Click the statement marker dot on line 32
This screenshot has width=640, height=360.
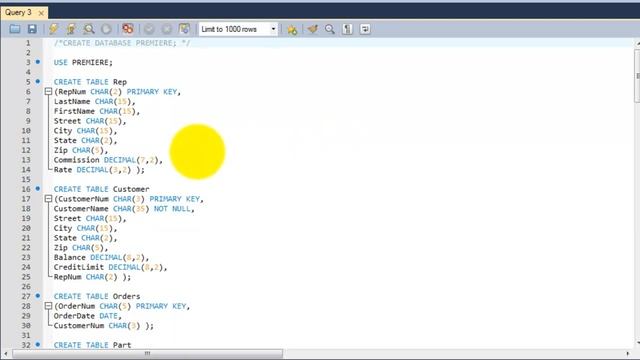coord(38,344)
